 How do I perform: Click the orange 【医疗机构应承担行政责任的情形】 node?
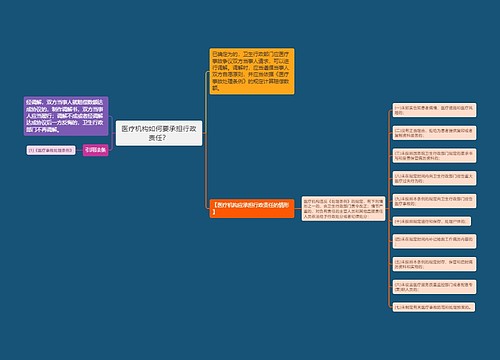pos(252,208)
